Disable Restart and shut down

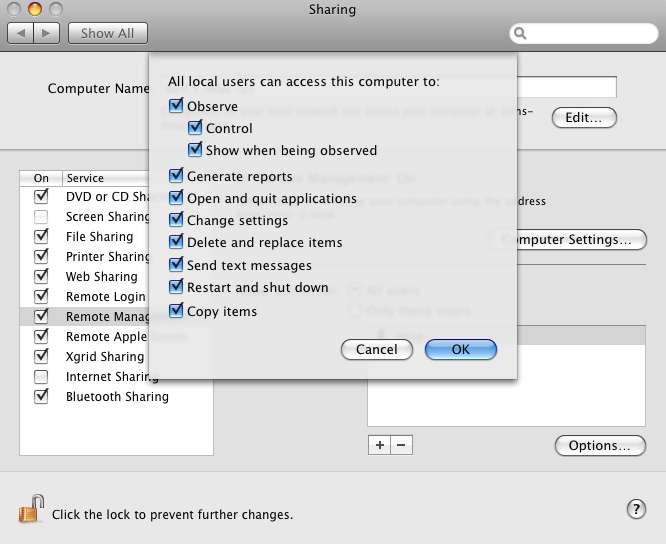pyautogui.click(x=176, y=286)
